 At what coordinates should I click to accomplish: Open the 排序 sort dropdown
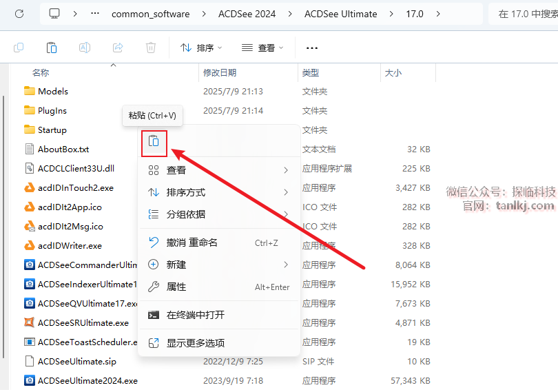[x=201, y=48]
